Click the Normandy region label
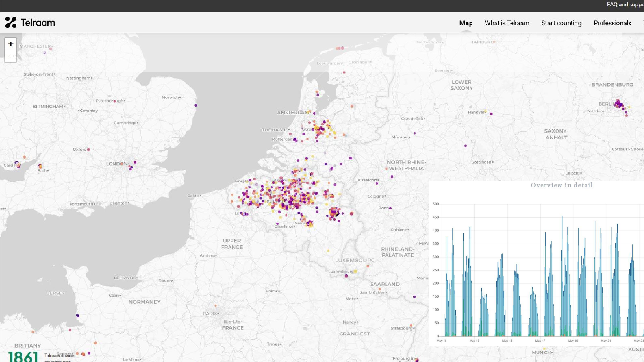The width and height of the screenshot is (644, 362). click(x=144, y=302)
